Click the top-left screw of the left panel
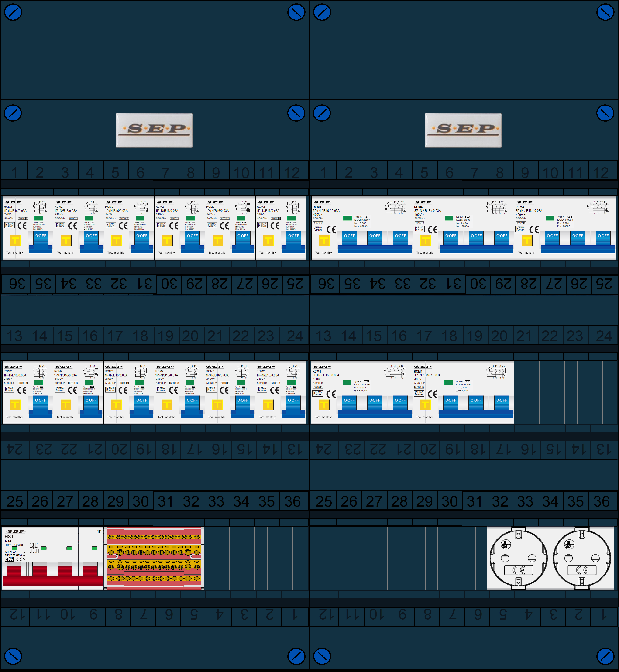This screenshot has height=672, width=619. (x=13, y=12)
